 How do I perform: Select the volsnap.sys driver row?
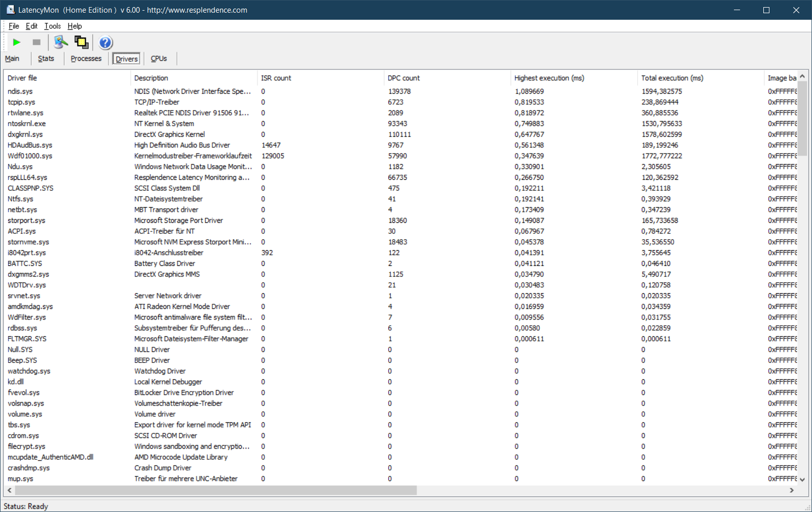[x=400, y=404]
